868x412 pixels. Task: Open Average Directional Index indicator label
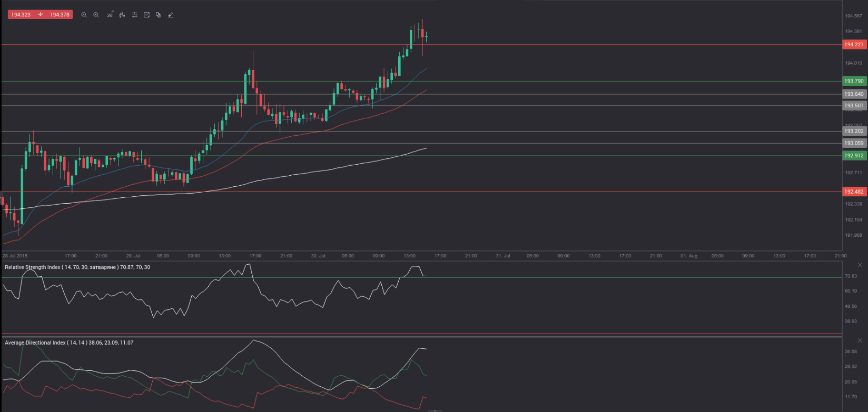pyautogui.click(x=35, y=343)
